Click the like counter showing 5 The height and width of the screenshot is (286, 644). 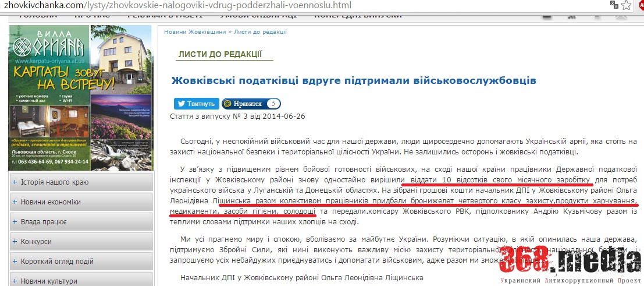(272, 104)
